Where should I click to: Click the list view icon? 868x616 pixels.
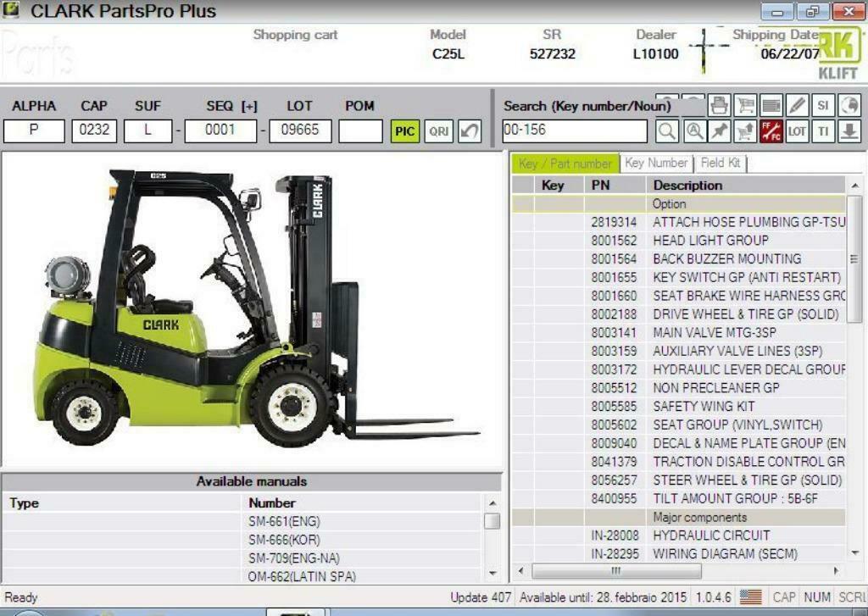pos(771,104)
